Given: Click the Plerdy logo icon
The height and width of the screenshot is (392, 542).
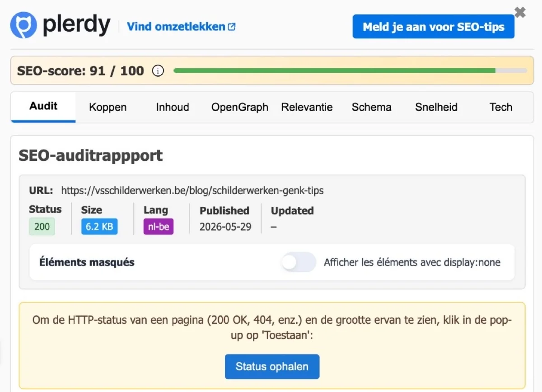Looking at the screenshot, I should (x=23, y=26).
